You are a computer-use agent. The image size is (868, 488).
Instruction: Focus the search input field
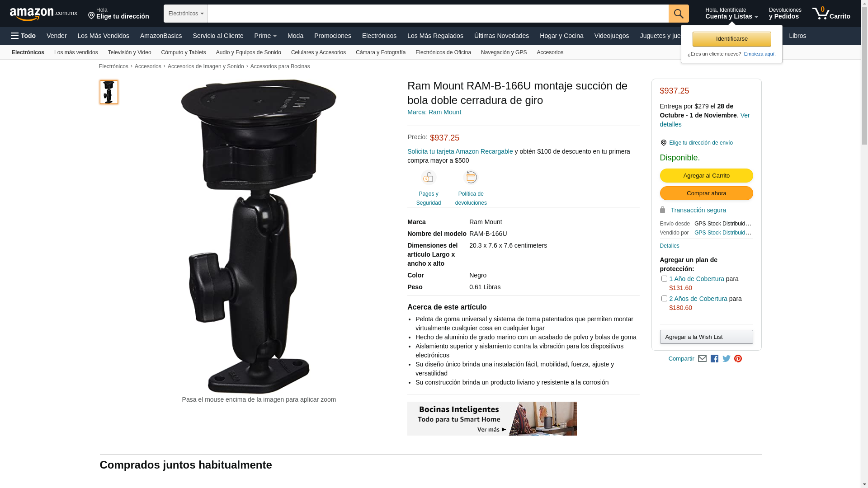pos(438,14)
